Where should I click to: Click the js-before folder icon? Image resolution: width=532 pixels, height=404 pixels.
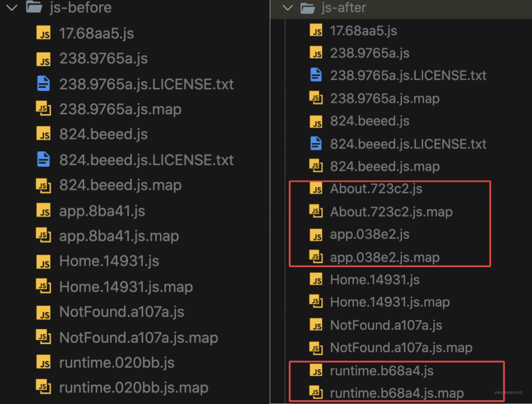[34, 7]
